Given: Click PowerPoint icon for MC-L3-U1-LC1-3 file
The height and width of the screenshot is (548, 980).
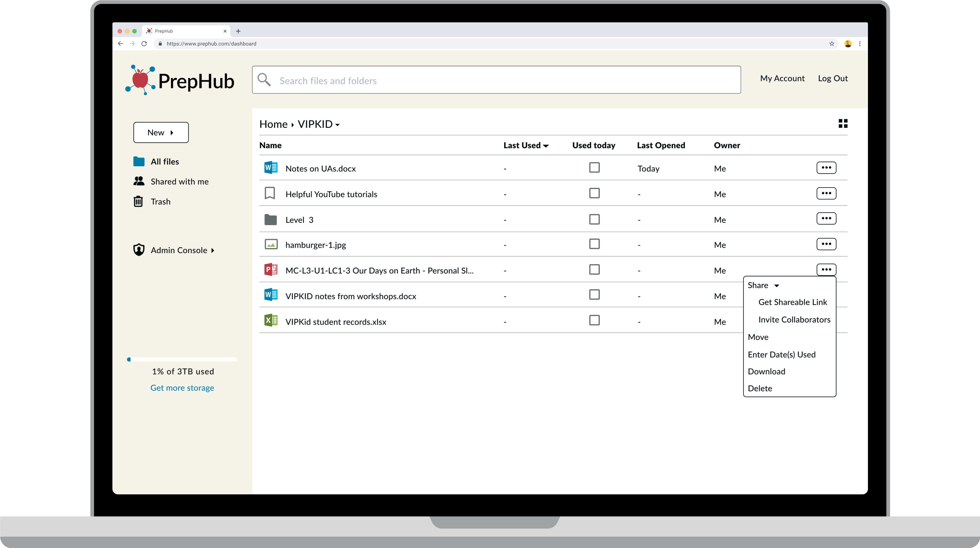Looking at the screenshot, I should [271, 270].
